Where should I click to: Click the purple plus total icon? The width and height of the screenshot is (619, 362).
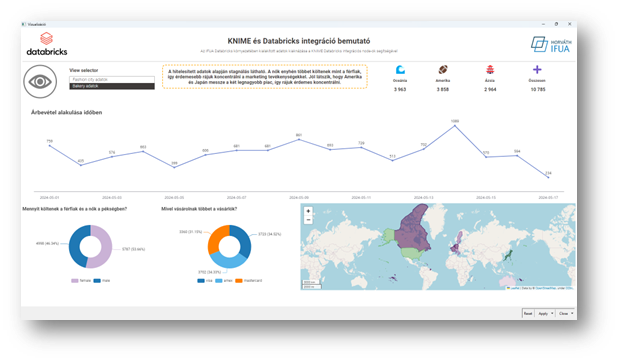click(x=537, y=70)
